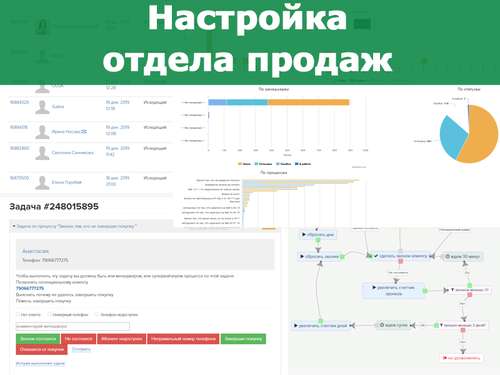This screenshot has width=500, height=375.
Task: Click the clock icon on the 'ждем сутки' node
Action: [x=382, y=325]
